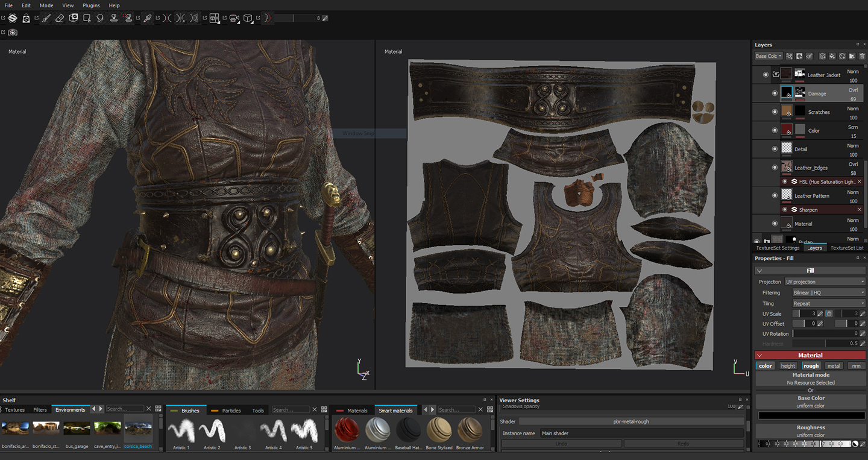The height and width of the screenshot is (460, 868).
Task: Toggle the UV Scale lock icon
Action: [829, 313]
